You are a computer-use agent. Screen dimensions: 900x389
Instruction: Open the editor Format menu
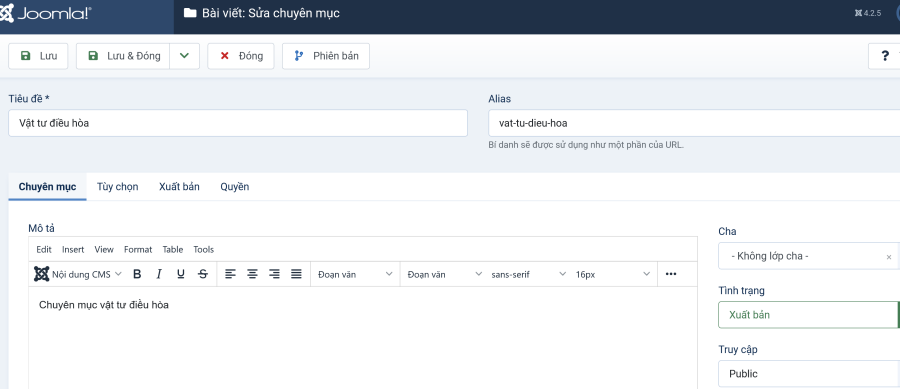pyautogui.click(x=138, y=250)
